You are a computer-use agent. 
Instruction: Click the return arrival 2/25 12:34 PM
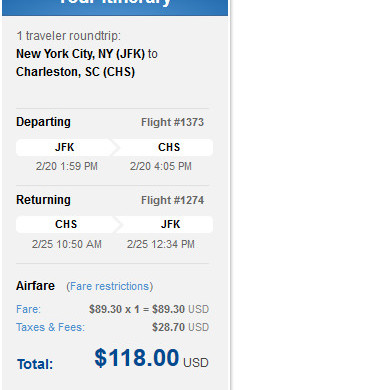(161, 244)
